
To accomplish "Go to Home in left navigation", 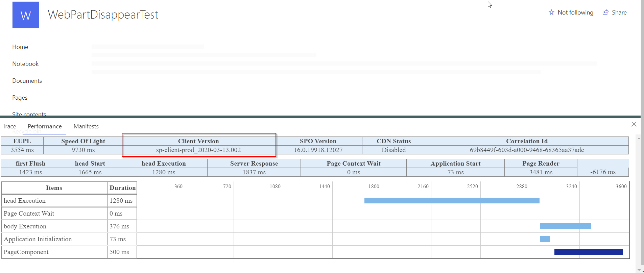I will coord(20,47).
